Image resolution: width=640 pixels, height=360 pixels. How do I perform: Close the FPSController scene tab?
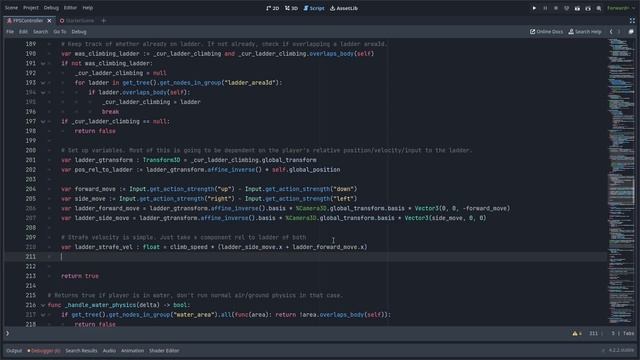click(49, 20)
